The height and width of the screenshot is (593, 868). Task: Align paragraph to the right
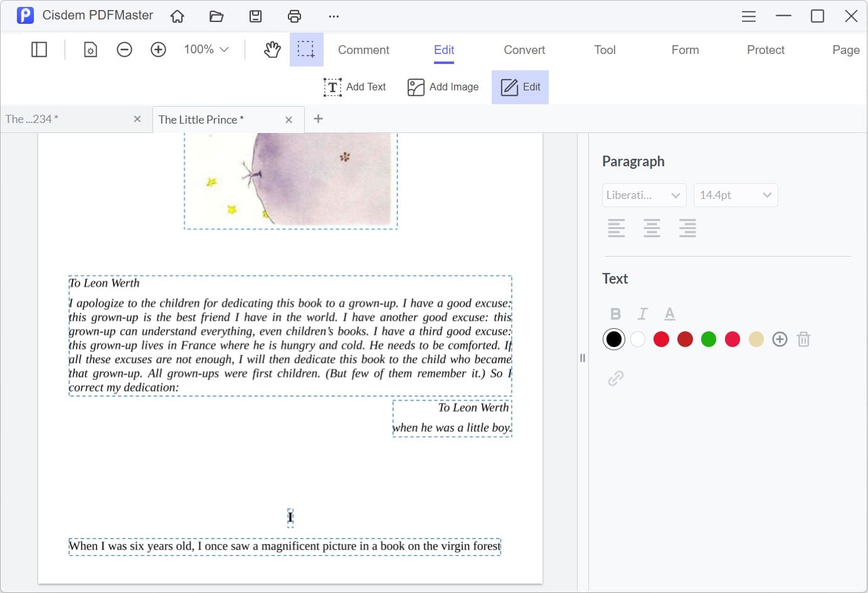[x=687, y=228]
